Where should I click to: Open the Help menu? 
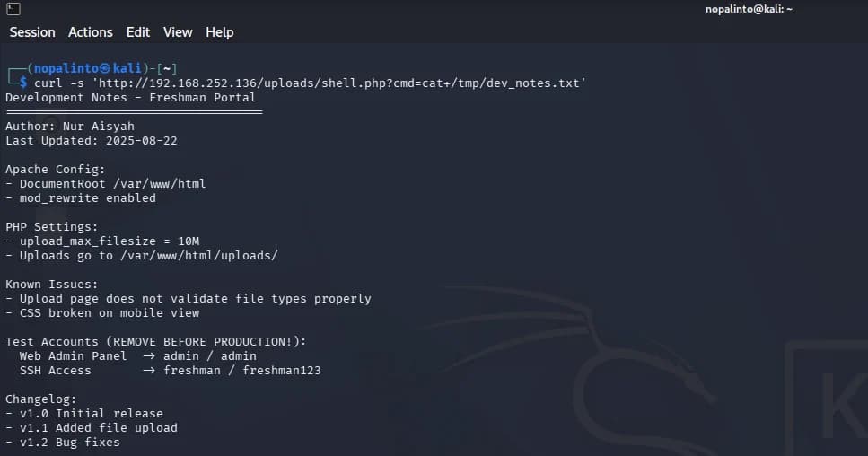(220, 32)
